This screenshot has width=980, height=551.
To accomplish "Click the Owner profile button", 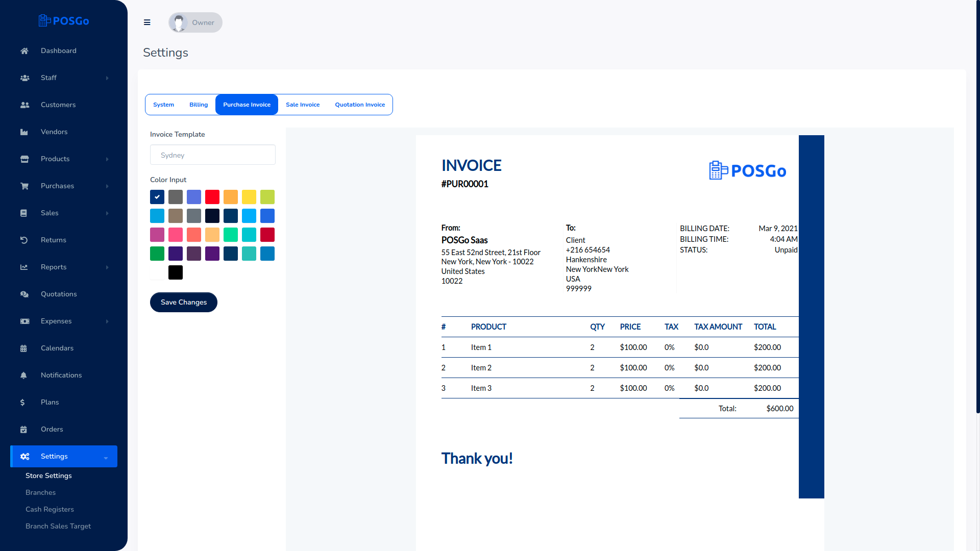I will (194, 22).
